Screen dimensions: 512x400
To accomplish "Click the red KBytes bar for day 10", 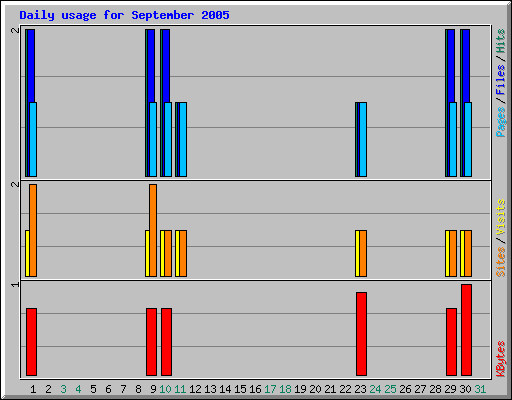I will 166,342.
